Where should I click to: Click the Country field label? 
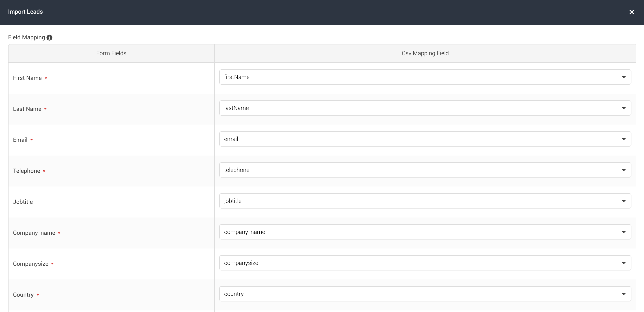coord(23,295)
